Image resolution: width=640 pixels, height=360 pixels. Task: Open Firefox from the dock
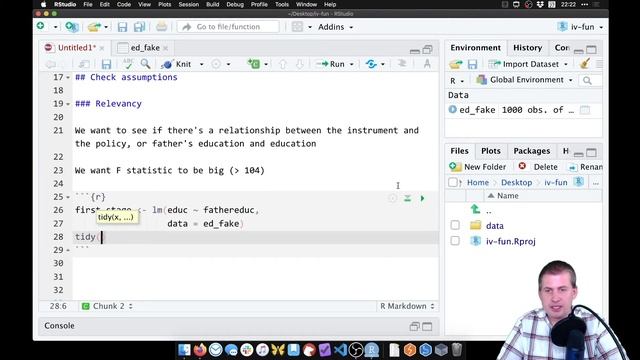(200, 350)
